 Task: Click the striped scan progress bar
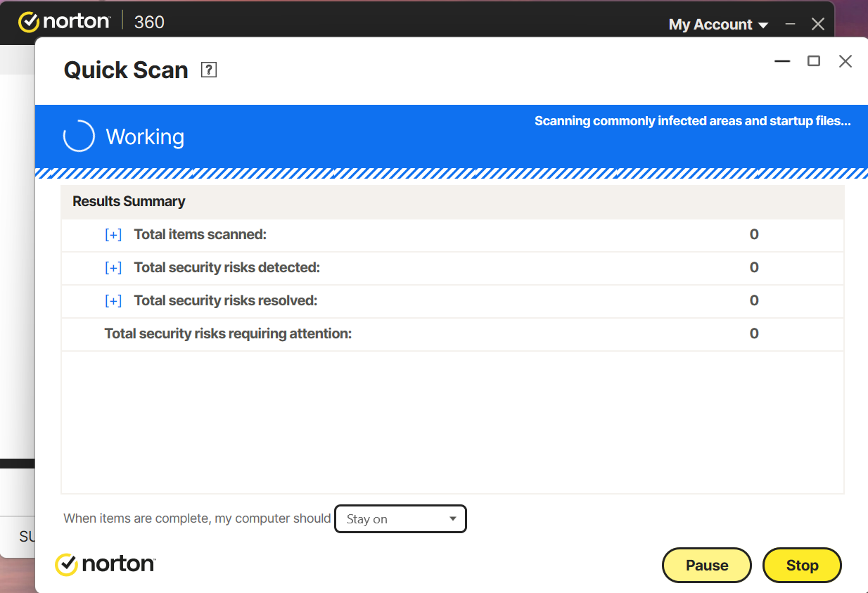pos(451,173)
